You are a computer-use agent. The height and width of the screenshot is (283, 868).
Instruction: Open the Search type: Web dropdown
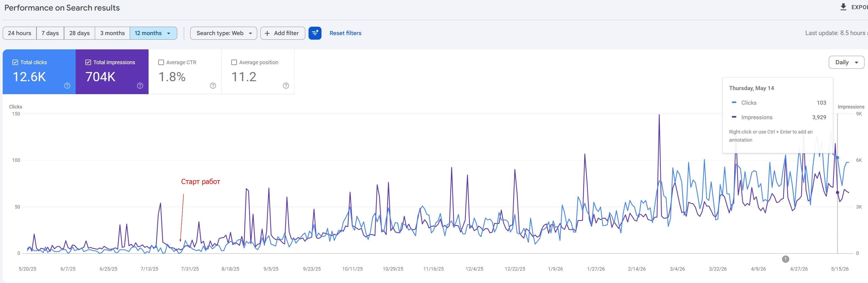point(224,33)
